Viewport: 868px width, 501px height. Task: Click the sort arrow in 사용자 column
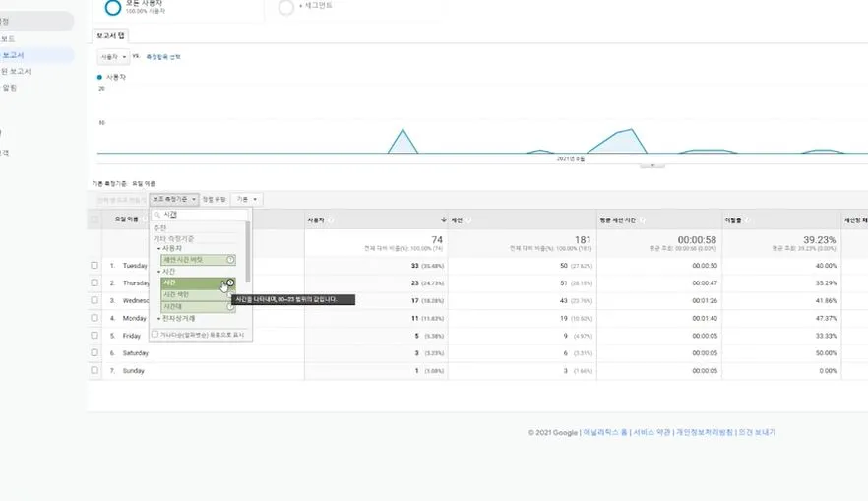[x=444, y=220]
